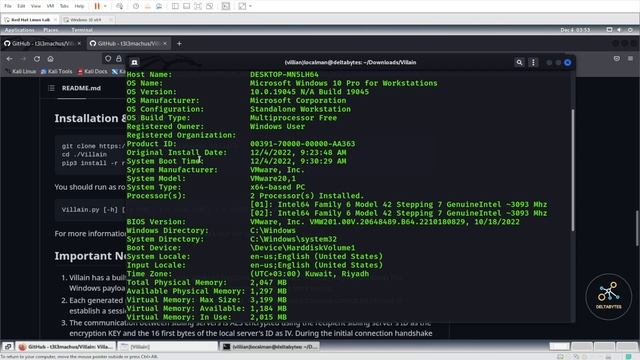640x360 pixels.
Task: Go to the browser home page icon
Action: [50, 59]
